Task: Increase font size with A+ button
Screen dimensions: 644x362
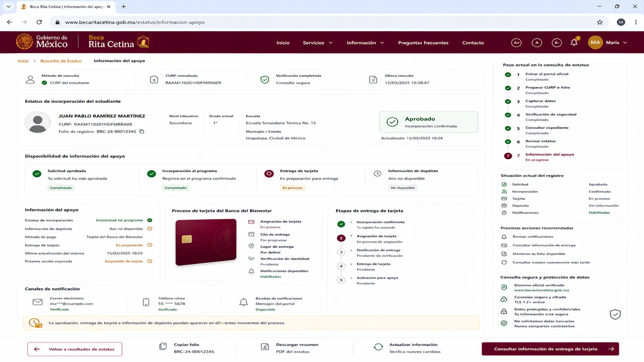Action: [x=517, y=43]
